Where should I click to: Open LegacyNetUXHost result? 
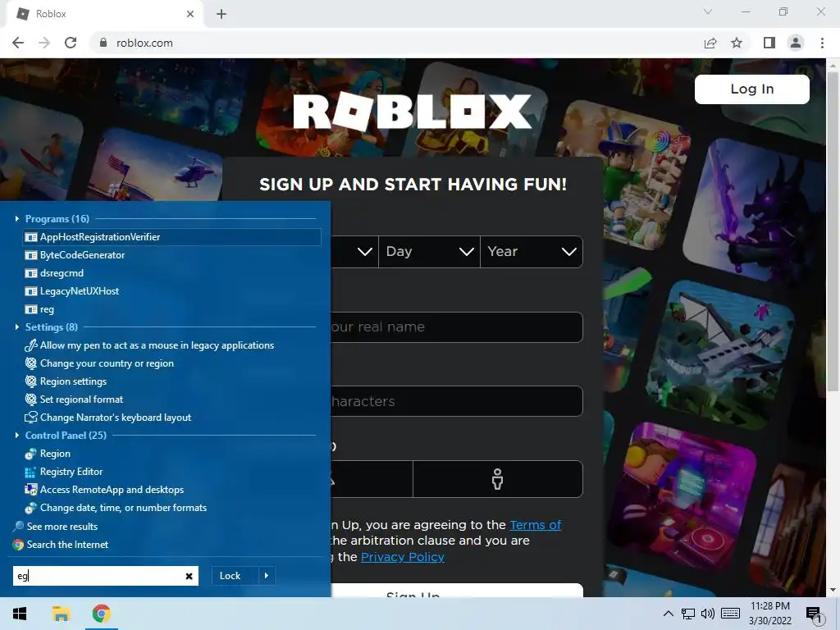click(172, 291)
